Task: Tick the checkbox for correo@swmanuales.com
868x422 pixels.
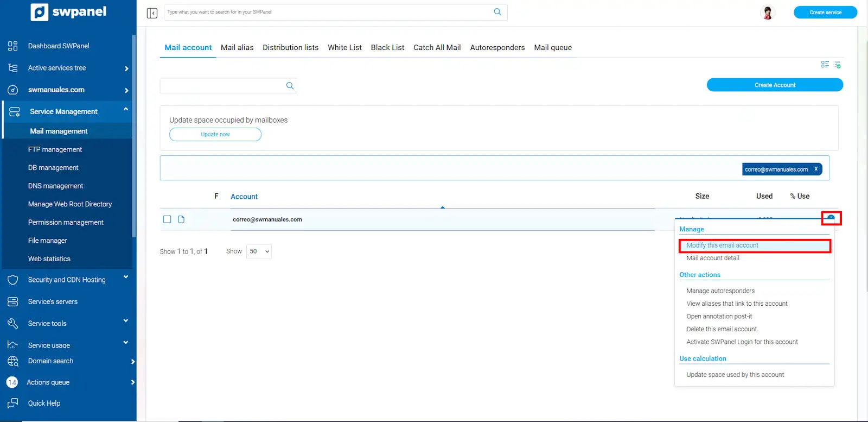Action: pyautogui.click(x=167, y=219)
